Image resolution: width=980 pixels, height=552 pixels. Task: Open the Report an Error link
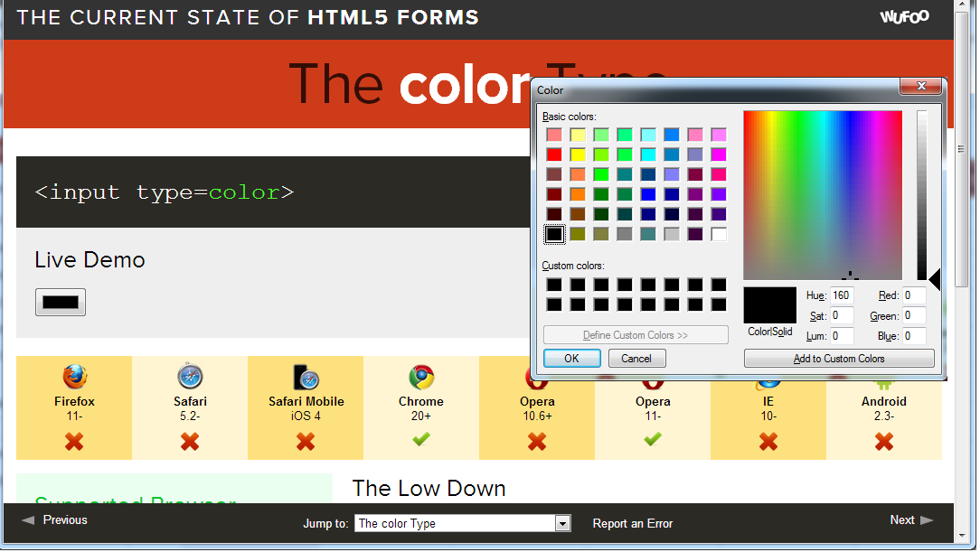pyautogui.click(x=633, y=523)
